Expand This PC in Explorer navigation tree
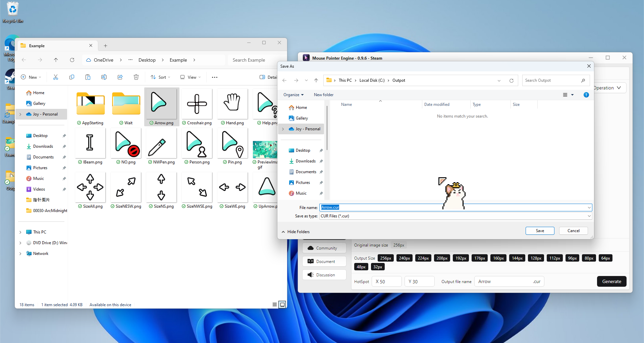 click(x=20, y=232)
